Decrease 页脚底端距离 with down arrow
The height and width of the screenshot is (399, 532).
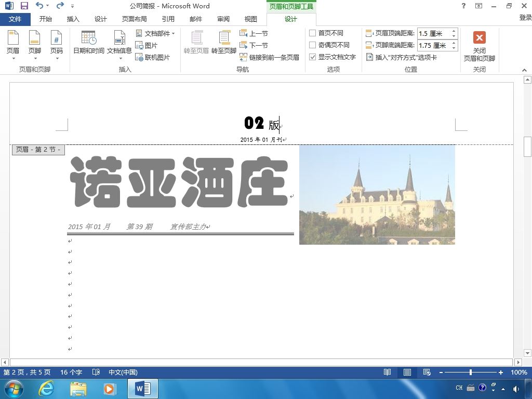(x=454, y=48)
